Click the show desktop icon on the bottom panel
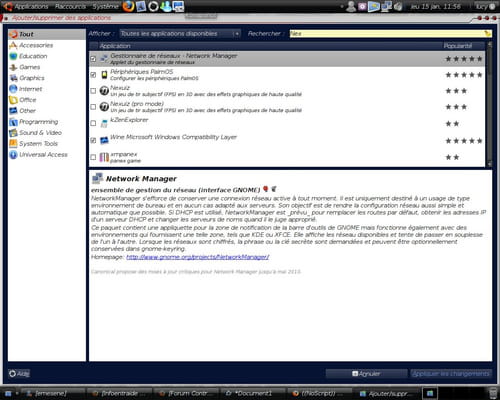Image resolution: width=500 pixels, height=400 pixels. (8, 394)
